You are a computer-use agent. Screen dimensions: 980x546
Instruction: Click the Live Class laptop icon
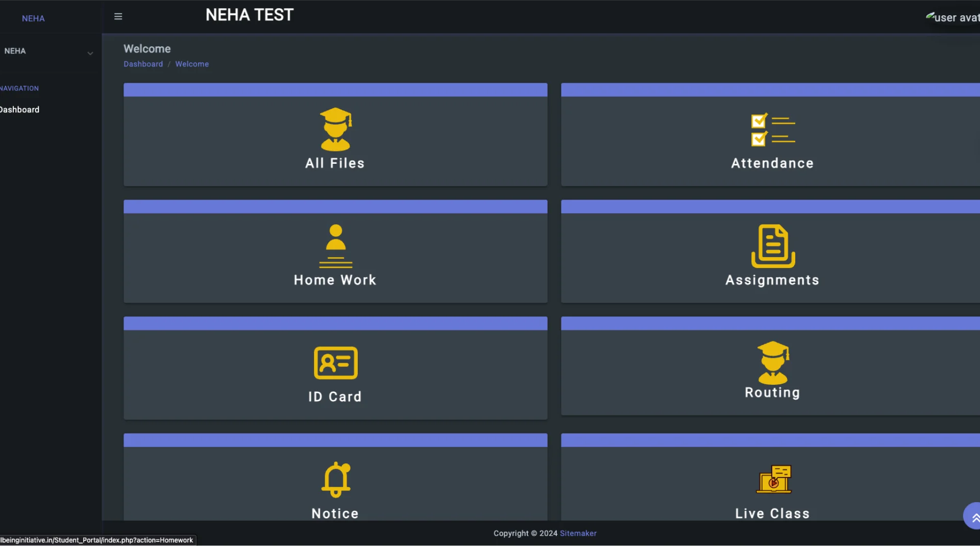(x=773, y=479)
